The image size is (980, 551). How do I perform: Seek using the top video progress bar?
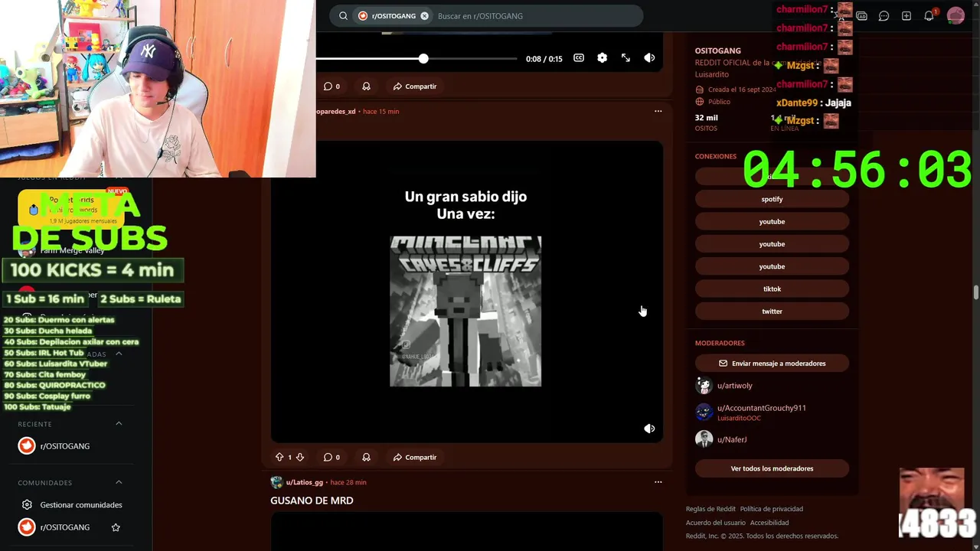click(417, 58)
